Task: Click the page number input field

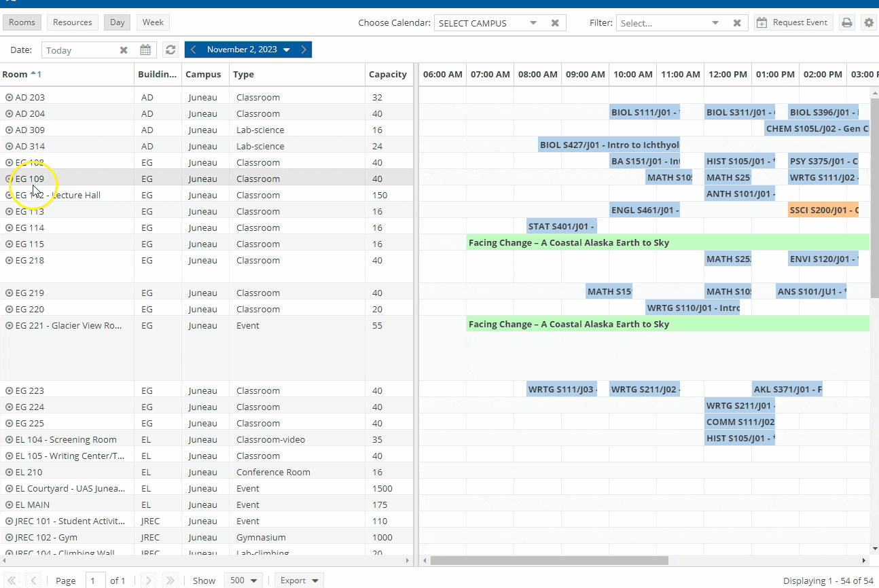Action: click(x=95, y=581)
